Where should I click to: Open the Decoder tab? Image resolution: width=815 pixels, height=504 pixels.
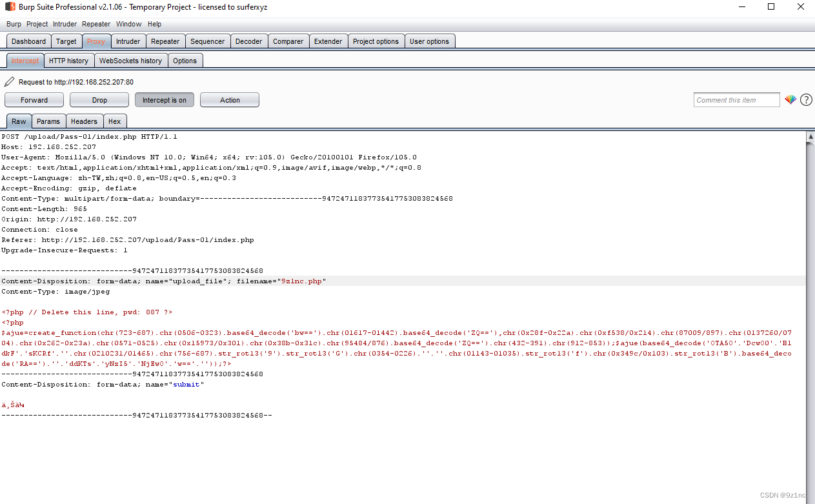pyautogui.click(x=249, y=41)
